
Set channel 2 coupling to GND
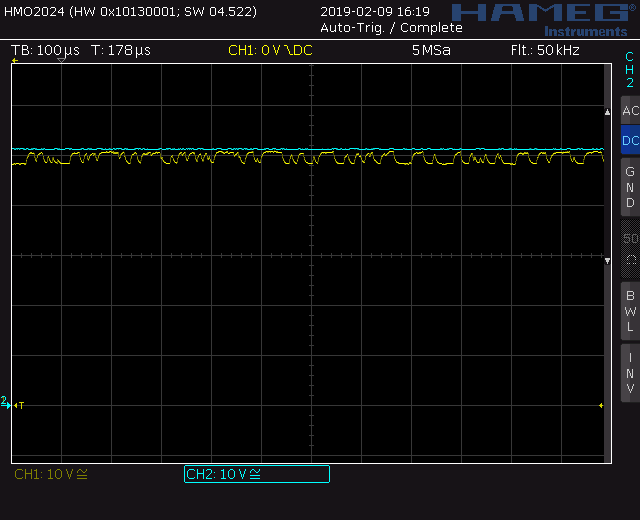(630, 187)
